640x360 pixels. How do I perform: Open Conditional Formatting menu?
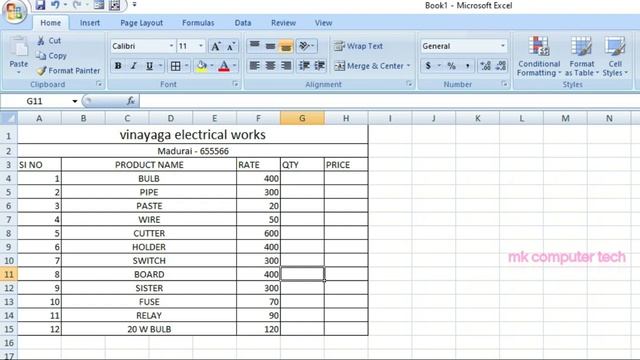click(539, 56)
